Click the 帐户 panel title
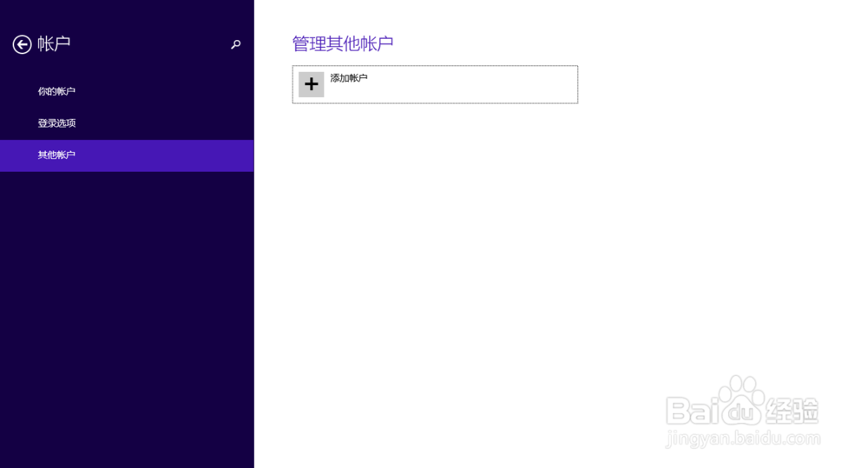 coord(54,43)
